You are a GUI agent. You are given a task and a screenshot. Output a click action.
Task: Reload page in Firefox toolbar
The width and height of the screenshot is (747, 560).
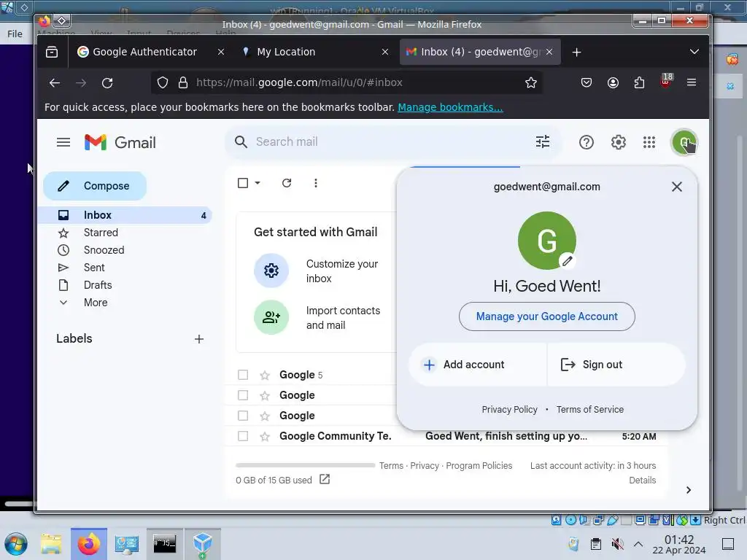(x=107, y=83)
